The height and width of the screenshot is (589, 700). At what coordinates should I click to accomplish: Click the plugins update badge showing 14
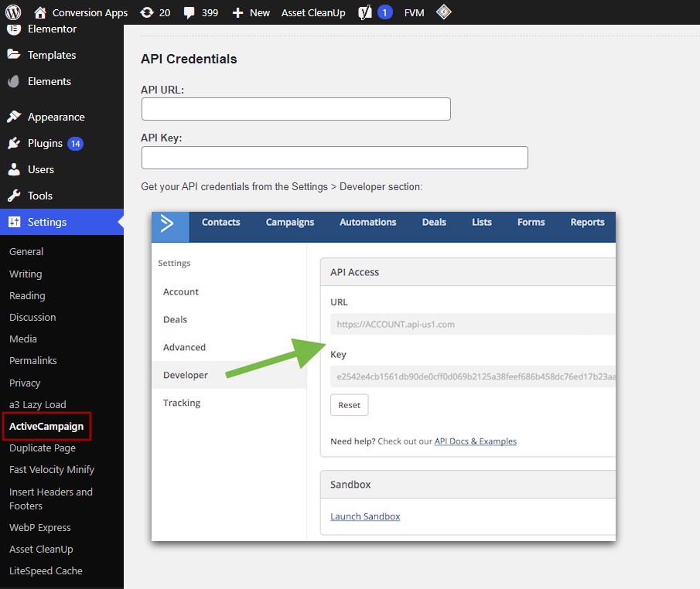point(76,144)
